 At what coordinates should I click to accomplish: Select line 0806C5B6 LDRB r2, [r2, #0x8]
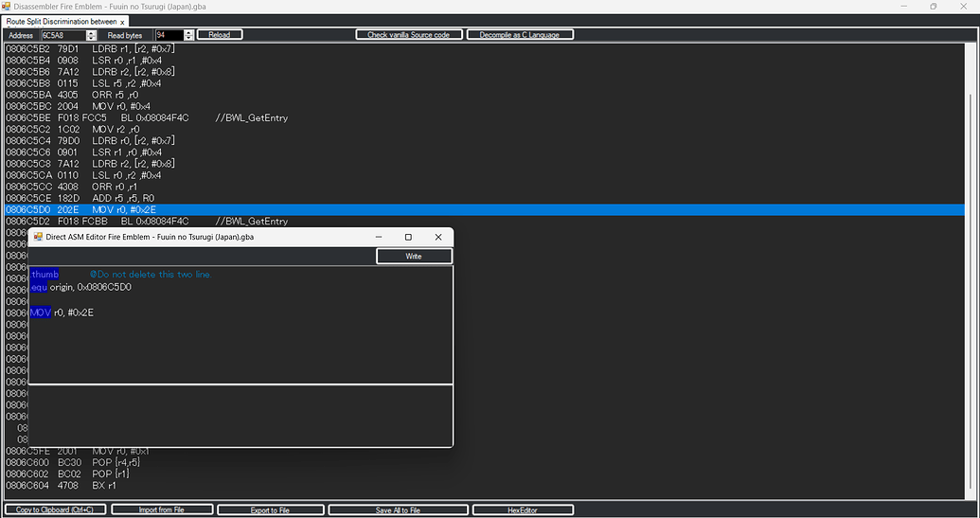pyautogui.click(x=485, y=72)
